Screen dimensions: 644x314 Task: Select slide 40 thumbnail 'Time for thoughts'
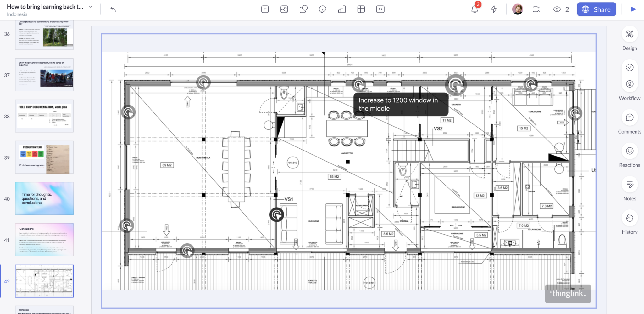pos(44,198)
